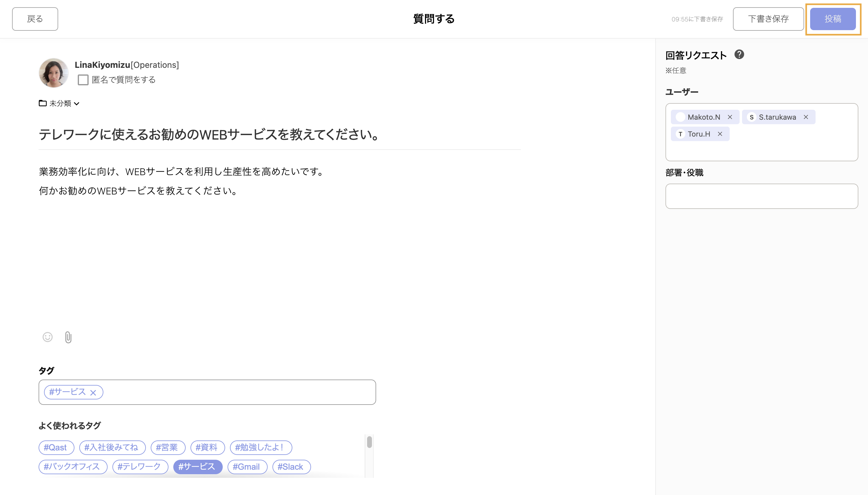Add the #テレワーク popular tag
This screenshot has width=868, height=495.
[140, 466]
